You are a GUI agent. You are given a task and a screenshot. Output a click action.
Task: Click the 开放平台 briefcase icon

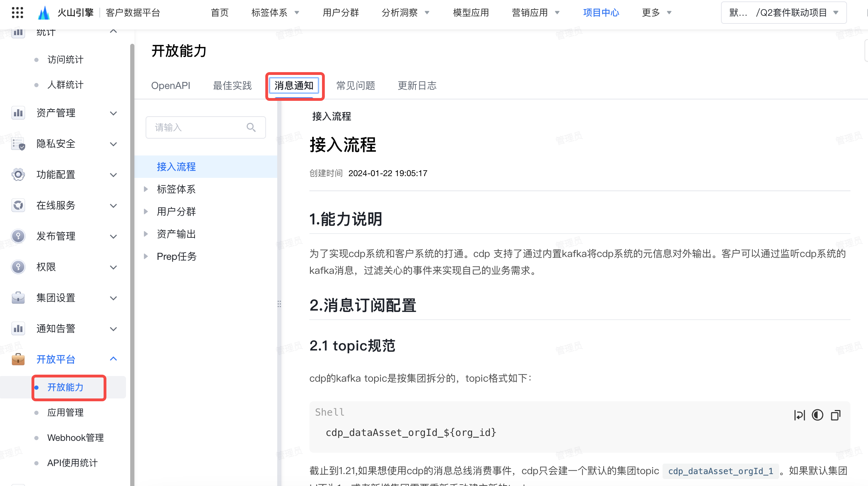pos(18,359)
